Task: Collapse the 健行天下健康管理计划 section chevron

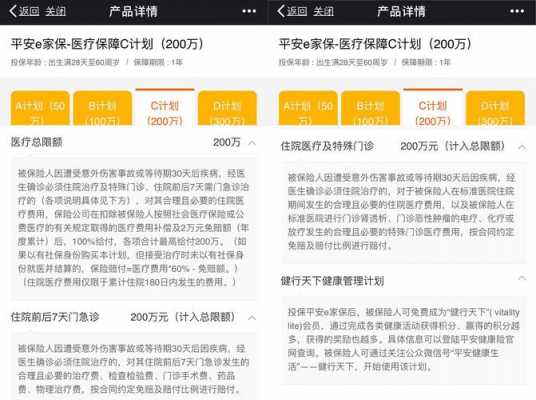Action: point(522,278)
